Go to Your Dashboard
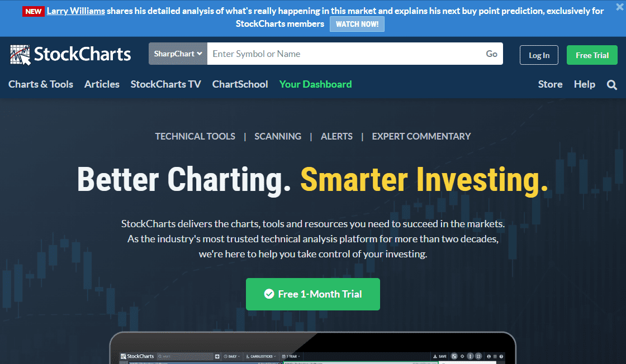626x364 pixels. [315, 84]
